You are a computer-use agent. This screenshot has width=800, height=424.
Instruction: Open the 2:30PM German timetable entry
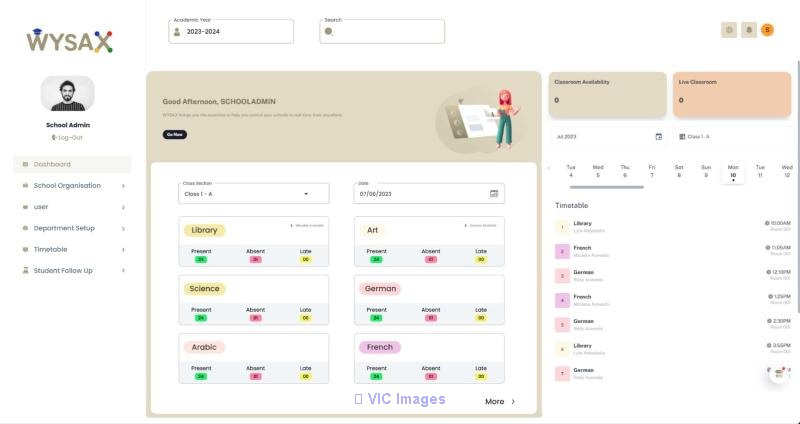[x=673, y=325]
